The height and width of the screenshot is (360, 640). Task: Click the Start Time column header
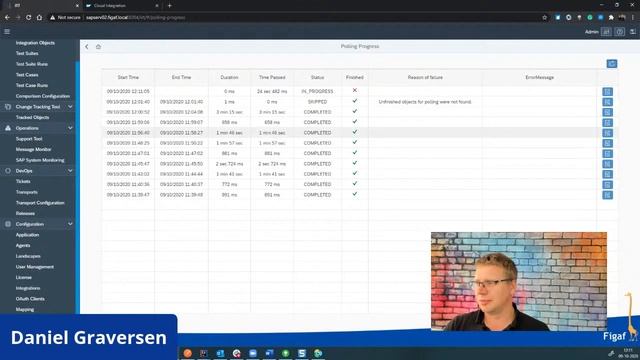click(128, 77)
